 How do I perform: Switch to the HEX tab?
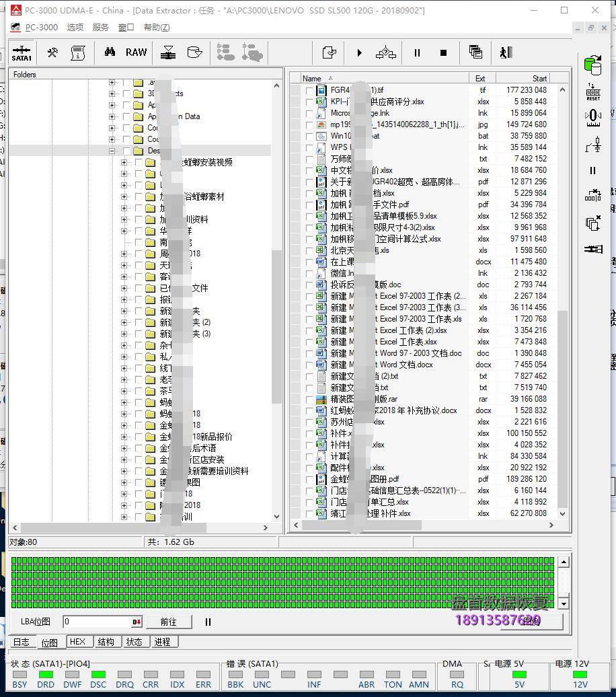[77, 642]
